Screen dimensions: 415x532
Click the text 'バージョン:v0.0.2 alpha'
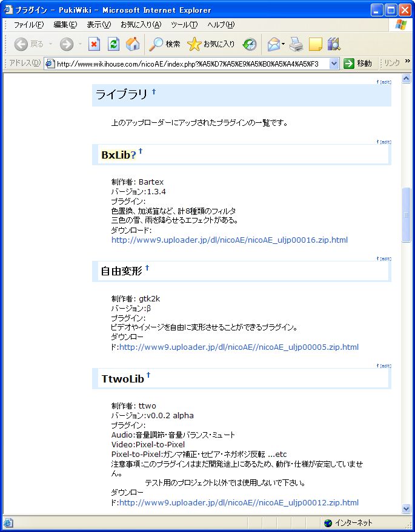[152, 415]
